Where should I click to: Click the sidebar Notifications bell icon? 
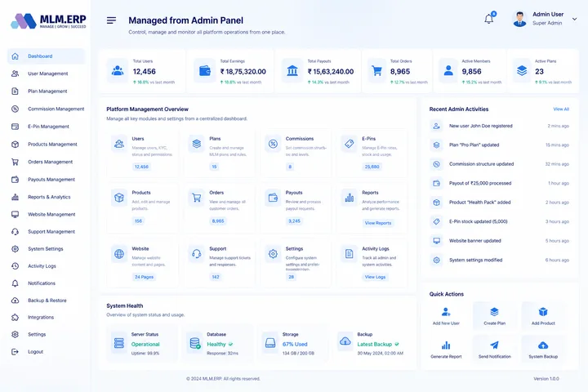coord(15,283)
